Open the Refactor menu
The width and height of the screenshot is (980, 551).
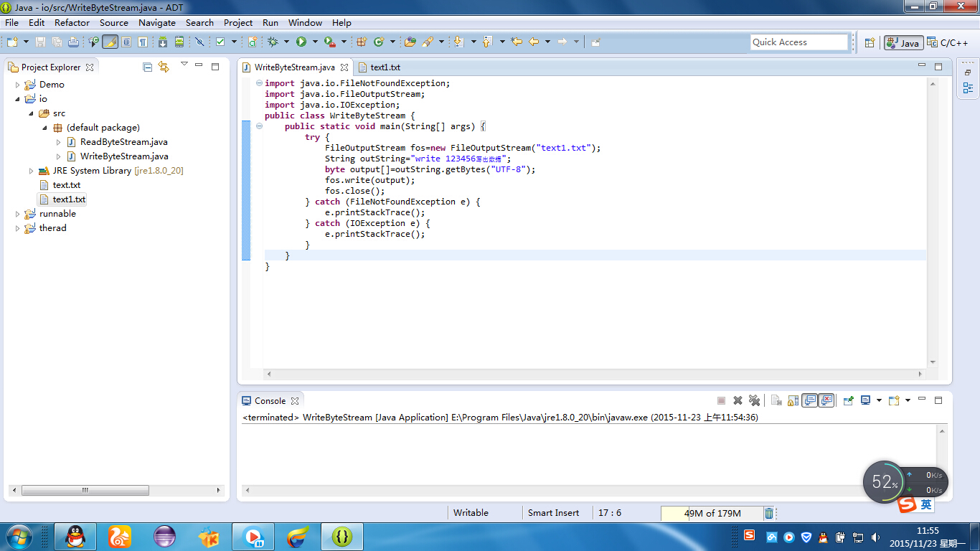pyautogui.click(x=72, y=22)
